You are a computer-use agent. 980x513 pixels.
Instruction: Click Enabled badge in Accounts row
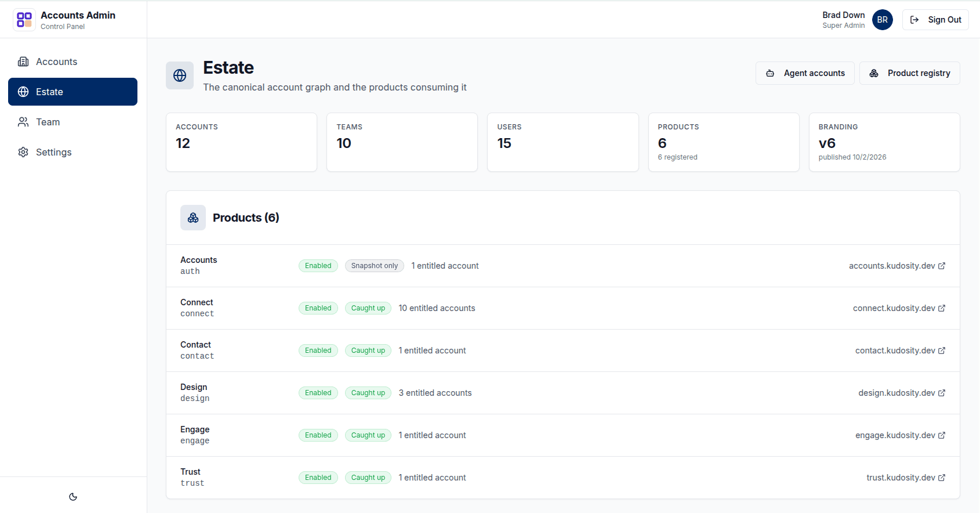point(318,266)
